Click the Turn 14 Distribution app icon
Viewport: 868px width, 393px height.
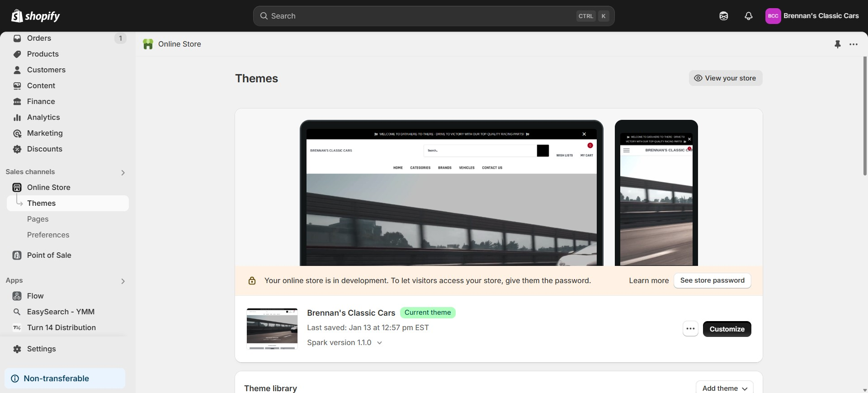pos(17,328)
